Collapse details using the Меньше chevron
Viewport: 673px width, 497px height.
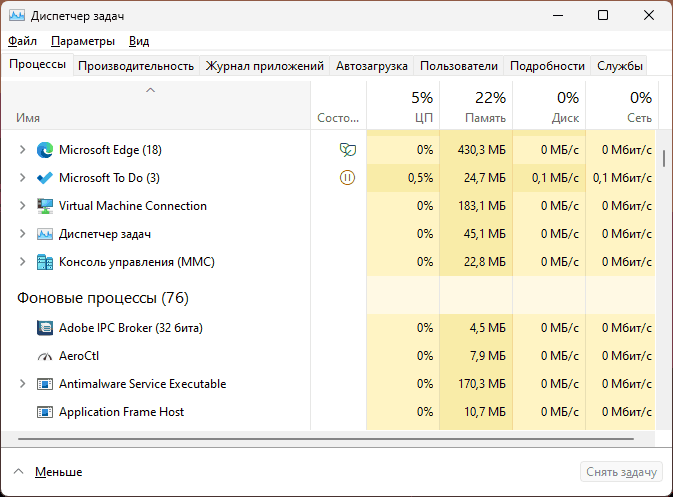click(x=18, y=472)
